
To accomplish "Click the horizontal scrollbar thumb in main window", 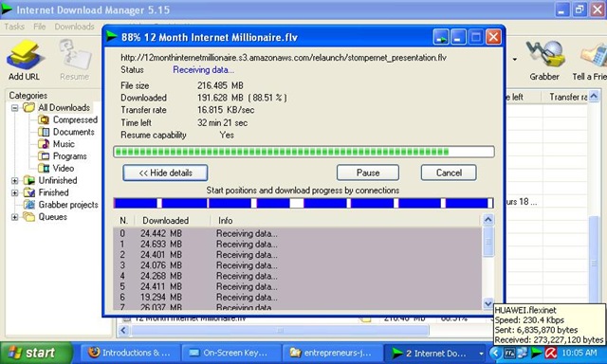I will tap(281, 330).
